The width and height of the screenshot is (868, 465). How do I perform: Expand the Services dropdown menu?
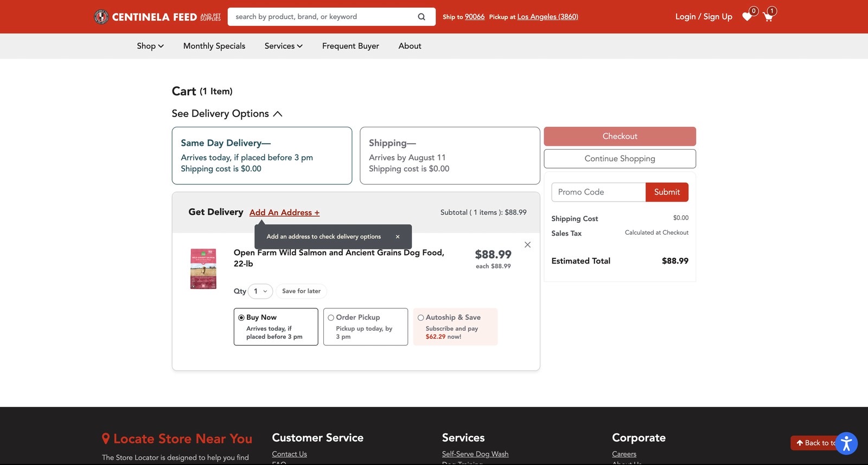[x=284, y=46]
